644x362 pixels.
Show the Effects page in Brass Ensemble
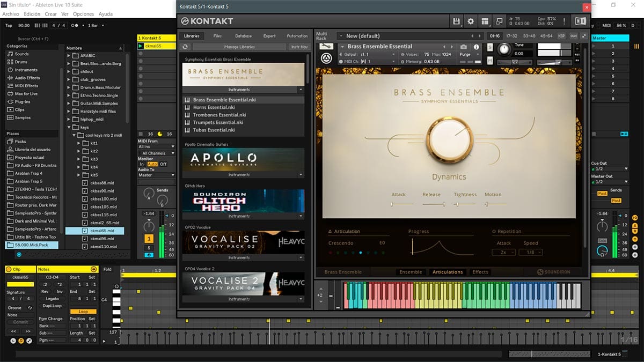(x=480, y=272)
